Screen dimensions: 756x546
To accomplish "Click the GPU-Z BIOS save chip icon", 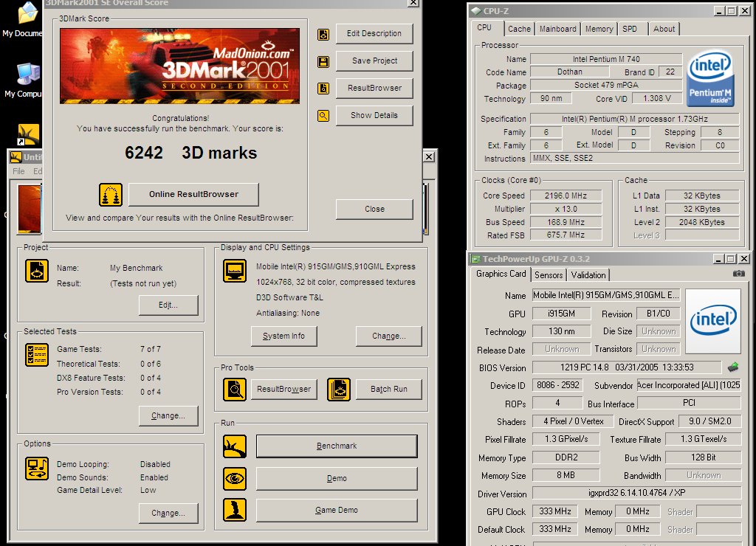I will [733, 367].
